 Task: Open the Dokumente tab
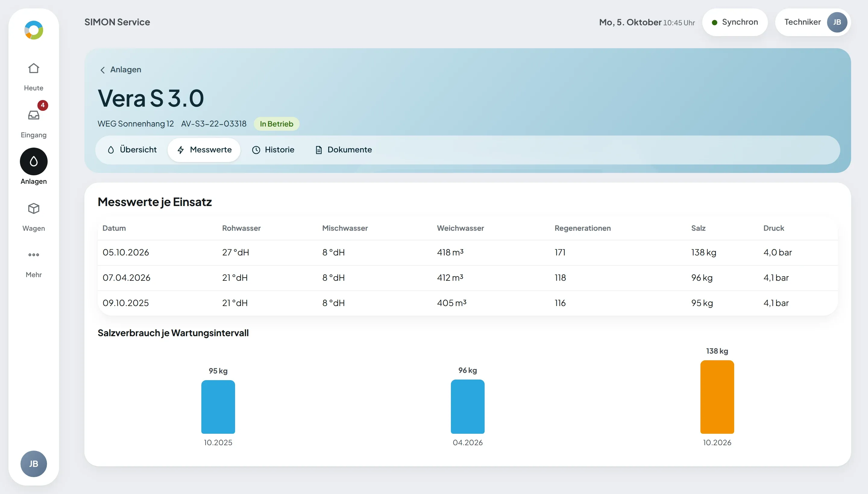click(x=343, y=150)
